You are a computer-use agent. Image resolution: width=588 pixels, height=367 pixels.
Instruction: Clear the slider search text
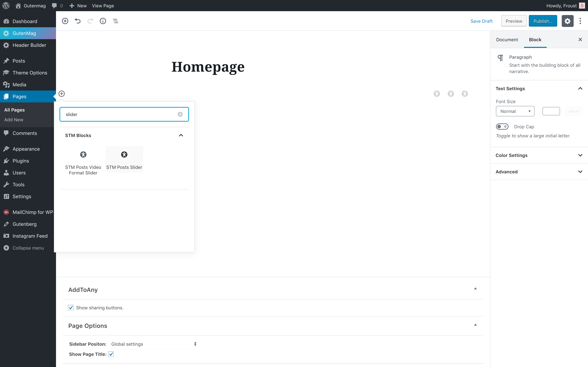coord(180,114)
